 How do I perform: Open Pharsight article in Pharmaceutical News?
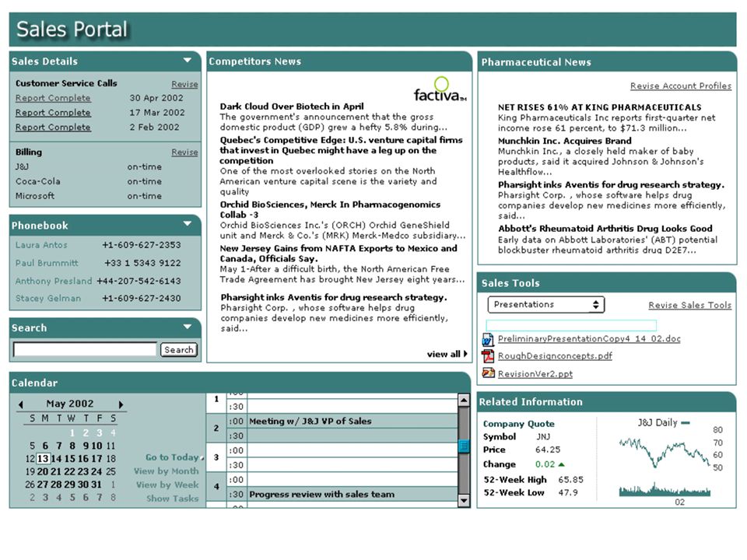tap(612, 185)
